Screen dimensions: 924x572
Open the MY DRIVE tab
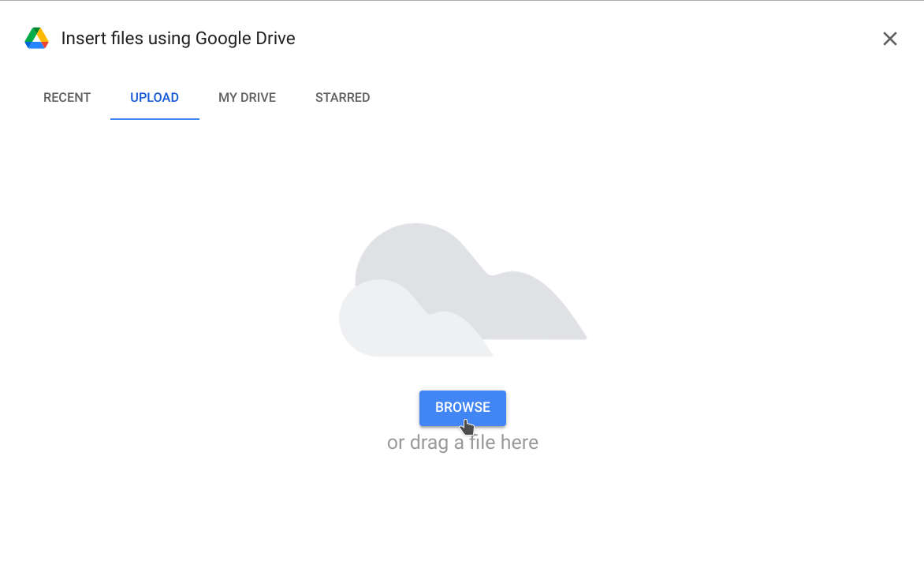click(247, 97)
